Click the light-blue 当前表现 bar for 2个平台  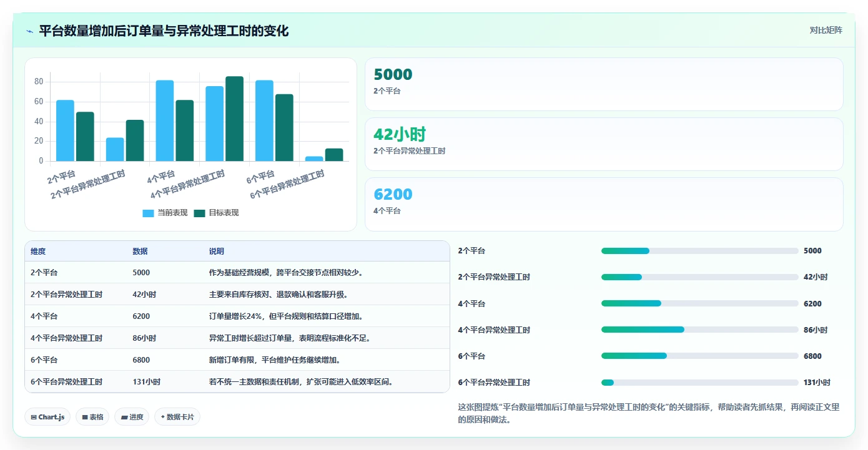point(65,130)
